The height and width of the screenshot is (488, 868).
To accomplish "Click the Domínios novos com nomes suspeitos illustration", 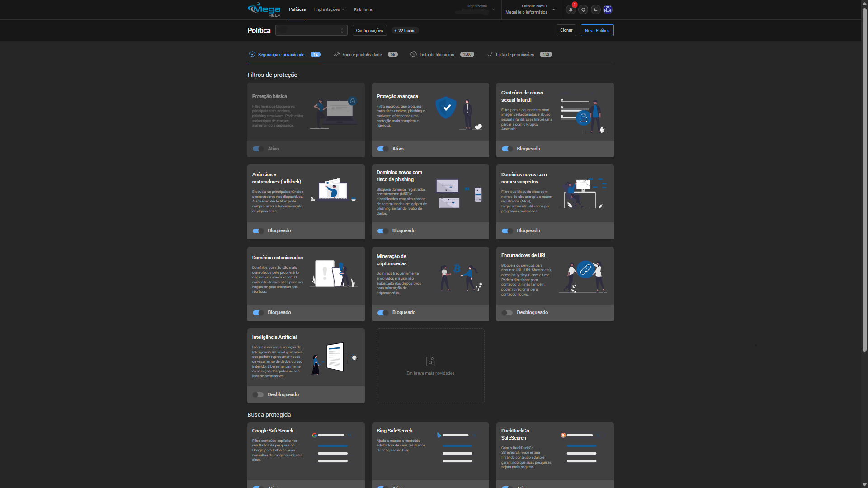I will click(x=583, y=193).
